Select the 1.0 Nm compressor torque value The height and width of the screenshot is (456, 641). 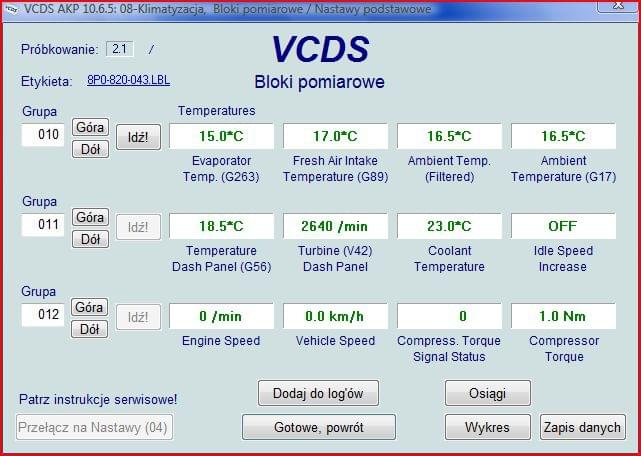point(563,316)
